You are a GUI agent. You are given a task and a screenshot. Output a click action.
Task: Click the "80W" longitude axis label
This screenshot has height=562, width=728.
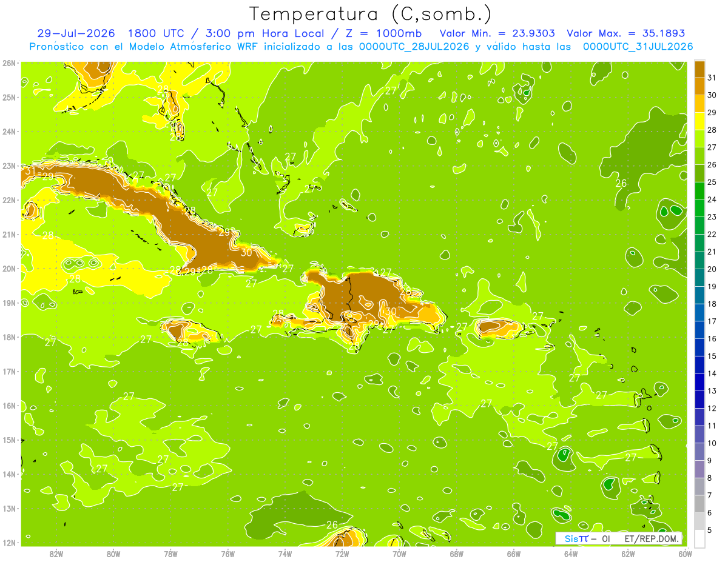[113, 554]
